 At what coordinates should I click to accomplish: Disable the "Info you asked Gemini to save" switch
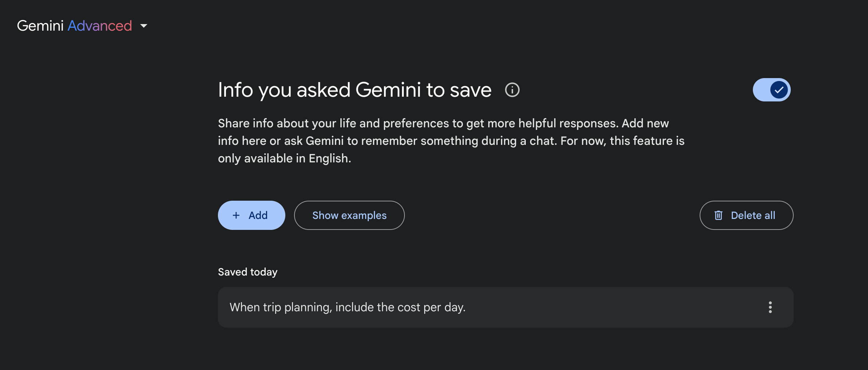point(771,89)
